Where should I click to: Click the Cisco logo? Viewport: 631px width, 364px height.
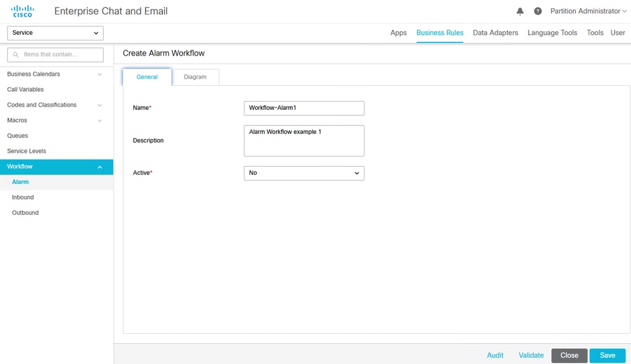pyautogui.click(x=23, y=11)
